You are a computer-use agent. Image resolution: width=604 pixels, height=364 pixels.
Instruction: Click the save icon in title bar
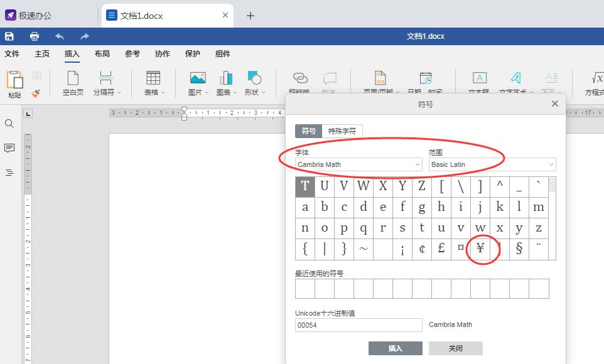click(9, 36)
